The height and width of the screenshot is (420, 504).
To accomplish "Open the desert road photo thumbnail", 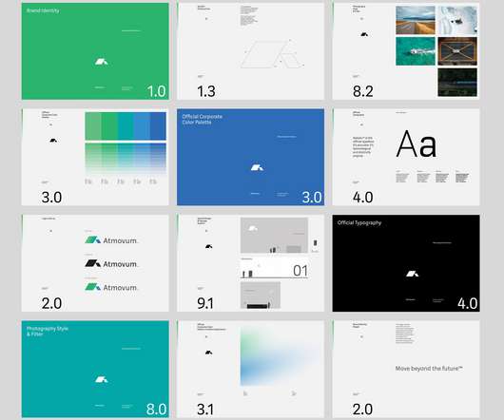I will [x=416, y=20].
